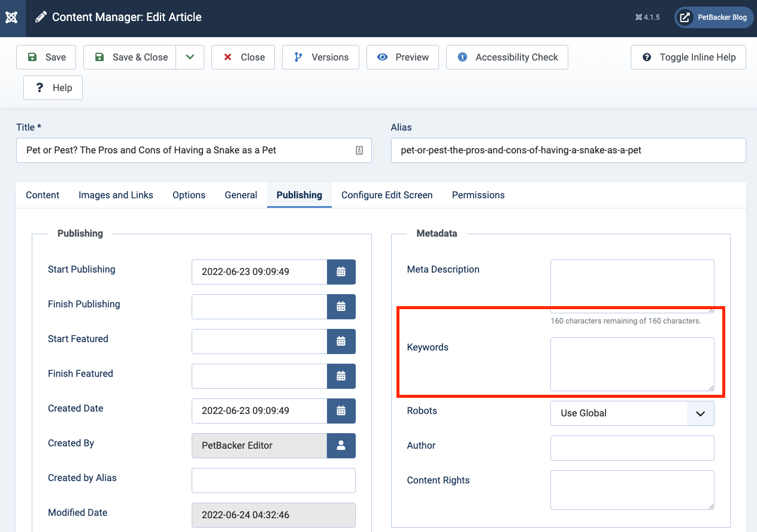
Task: Switch to the Images and Links tab
Action: point(116,195)
